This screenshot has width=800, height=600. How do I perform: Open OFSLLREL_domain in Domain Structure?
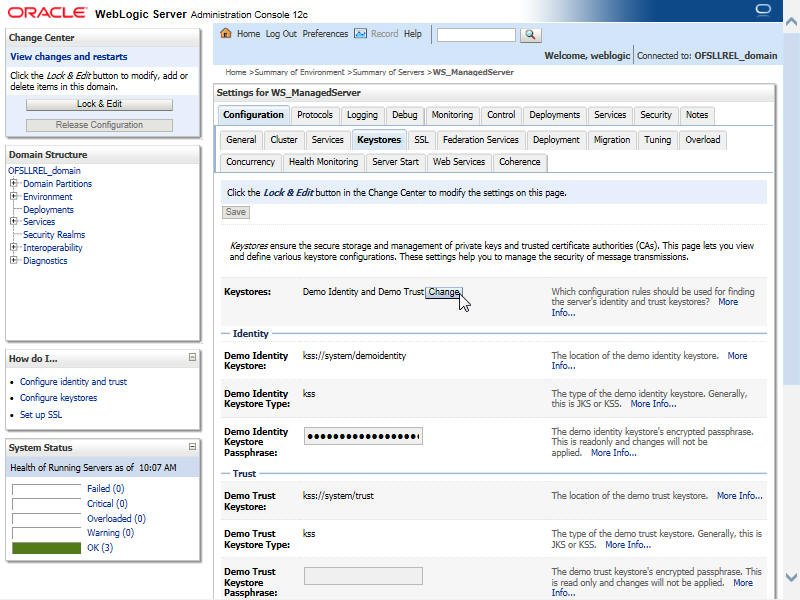pos(44,170)
